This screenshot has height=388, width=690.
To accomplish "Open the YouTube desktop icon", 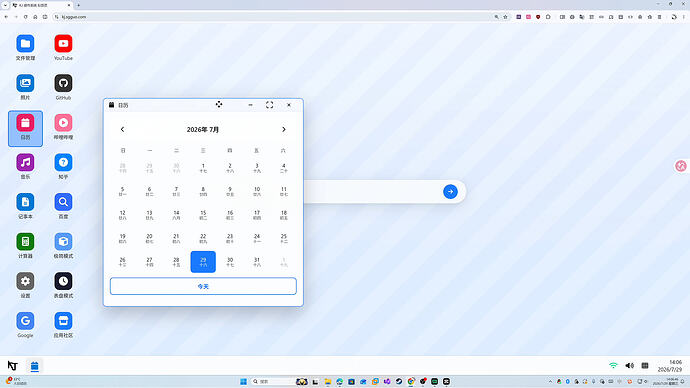I will 63,44.
